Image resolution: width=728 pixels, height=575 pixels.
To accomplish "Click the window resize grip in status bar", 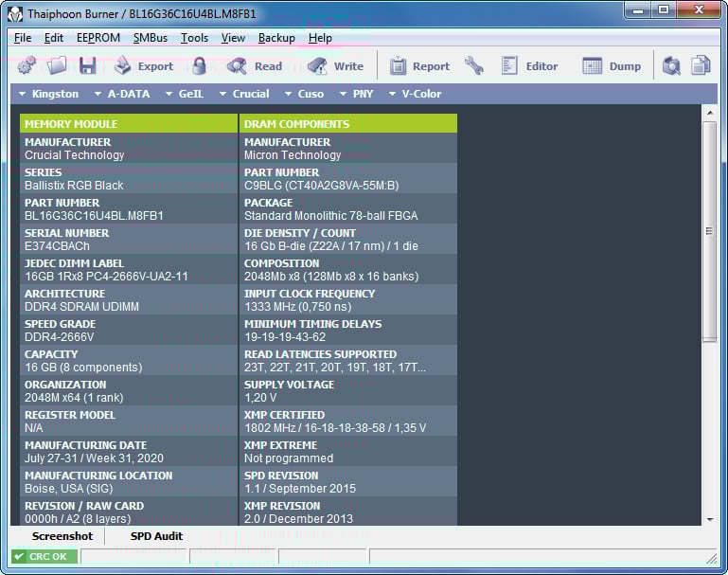I will click(712, 558).
